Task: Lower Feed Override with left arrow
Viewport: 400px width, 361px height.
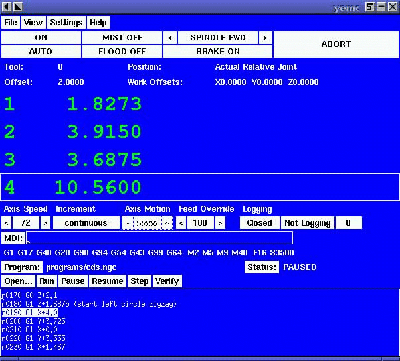Action: (x=181, y=223)
